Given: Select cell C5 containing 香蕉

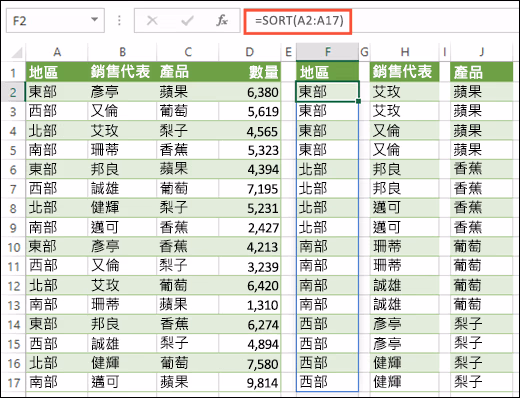Looking at the screenshot, I should tap(188, 150).
